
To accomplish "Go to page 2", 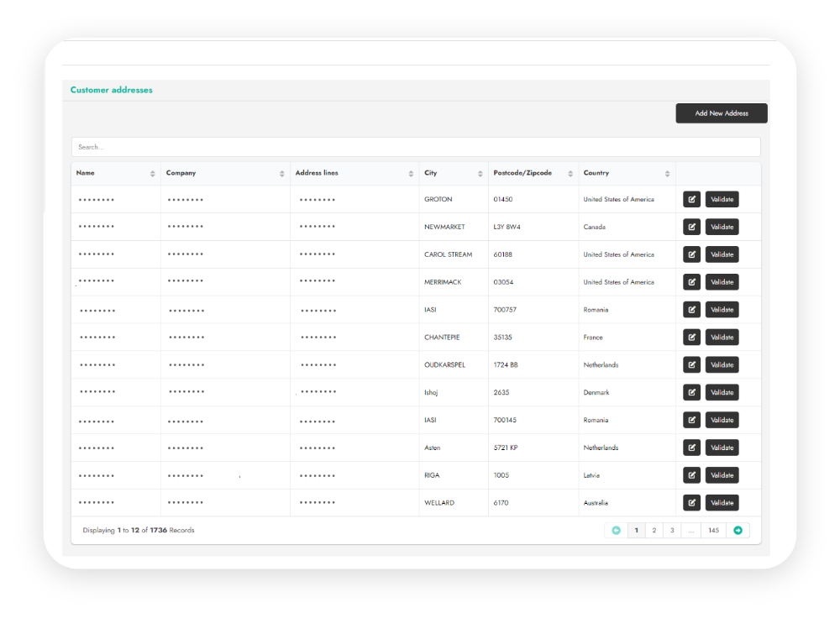I will [x=654, y=530].
